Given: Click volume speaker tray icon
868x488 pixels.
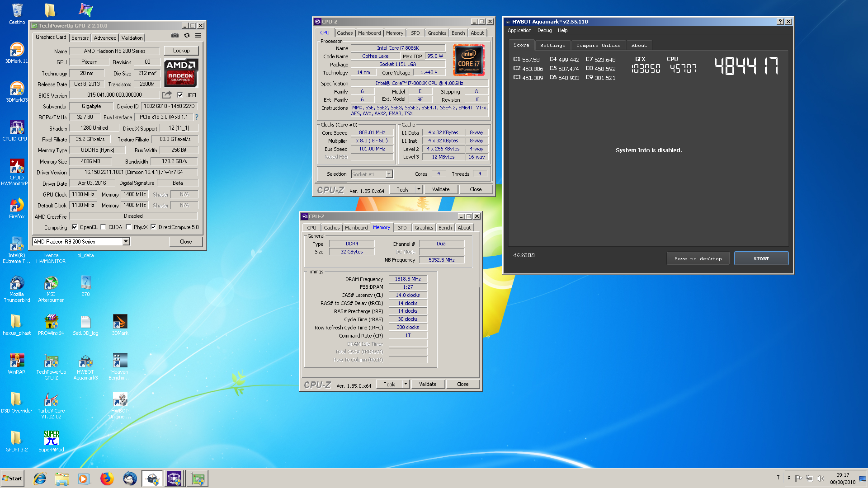Looking at the screenshot, I should click(820, 479).
